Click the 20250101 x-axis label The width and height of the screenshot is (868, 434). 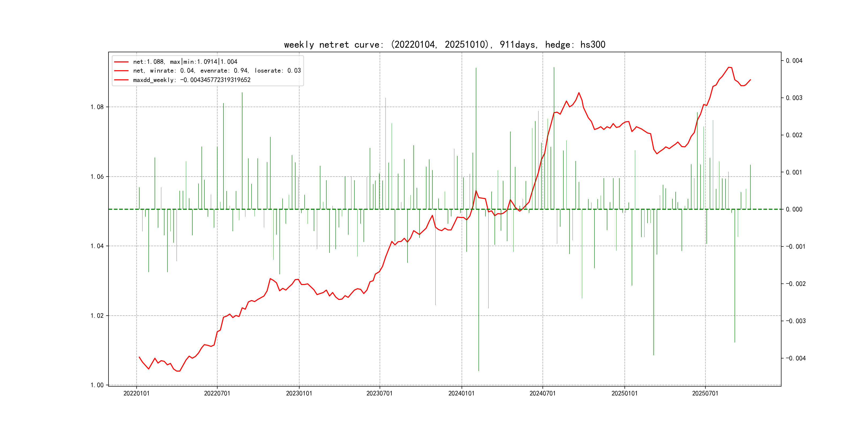coord(624,393)
